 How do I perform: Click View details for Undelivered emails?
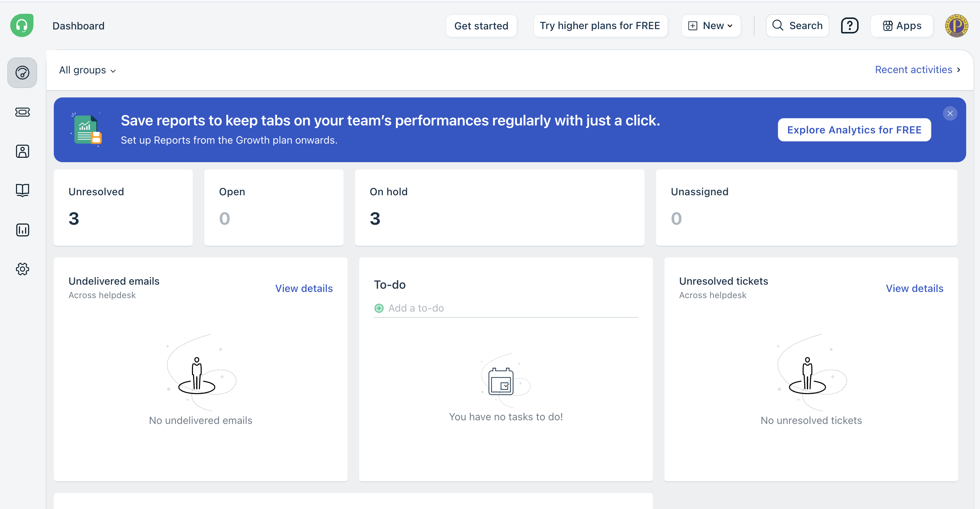[304, 288]
